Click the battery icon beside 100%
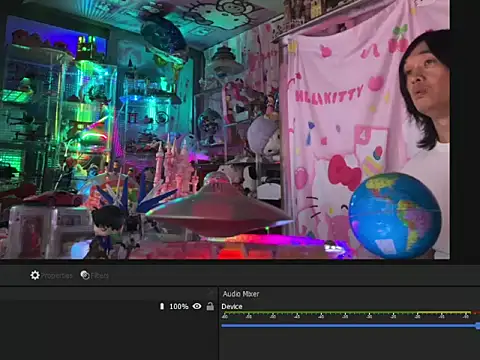Screen dimensions: 480x360 pyautogui.click(x=162, y=306)
